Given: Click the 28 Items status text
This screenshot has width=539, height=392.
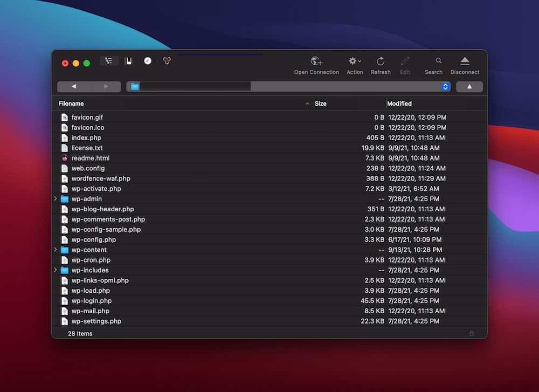Looking at the screenshot, I should pos(80,334).
